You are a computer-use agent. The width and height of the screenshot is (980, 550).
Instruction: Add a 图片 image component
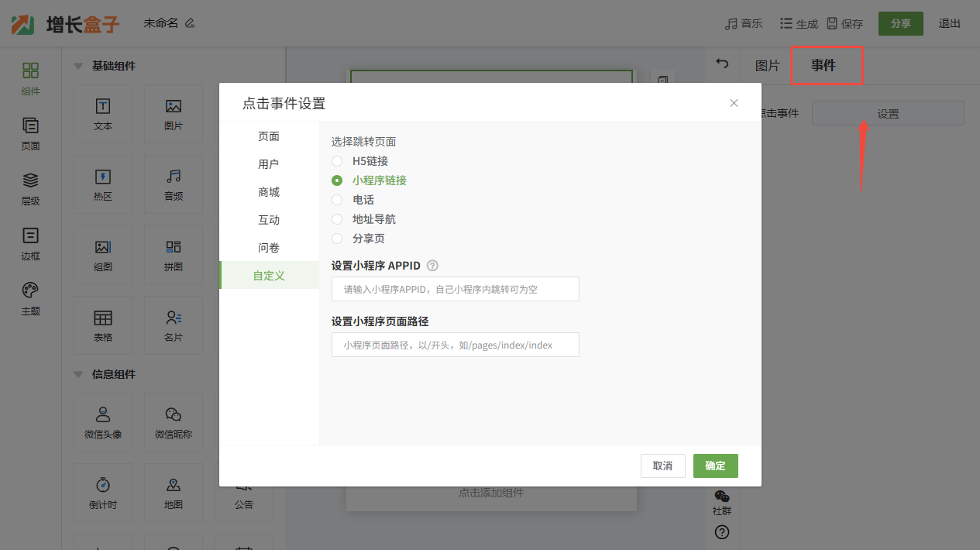(x=174, y=114)
